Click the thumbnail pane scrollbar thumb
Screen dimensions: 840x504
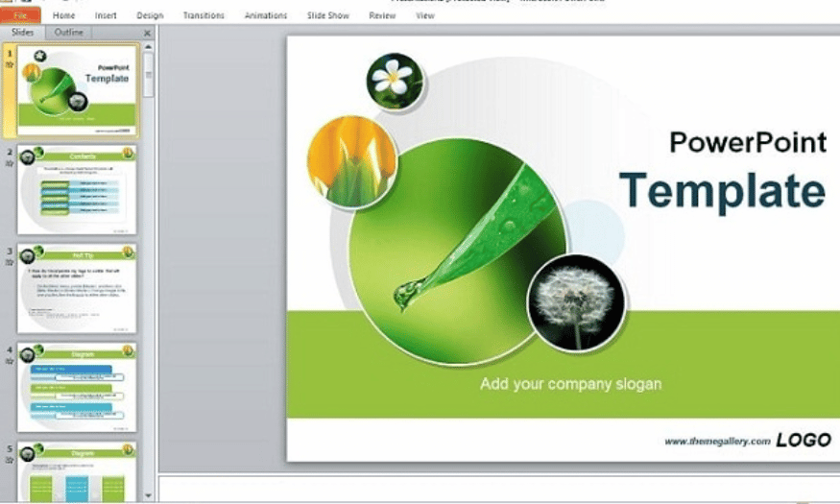click(x=149, y=75)
